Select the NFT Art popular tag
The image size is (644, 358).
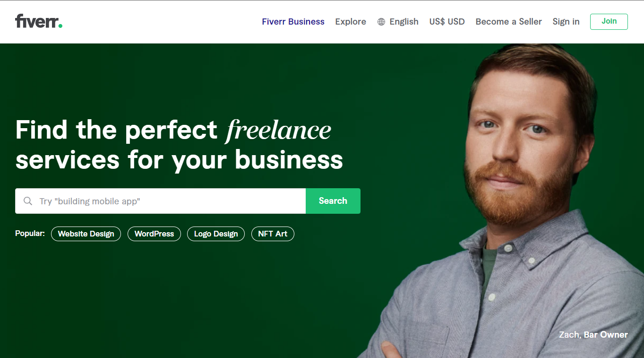click(x=273, y=234)
